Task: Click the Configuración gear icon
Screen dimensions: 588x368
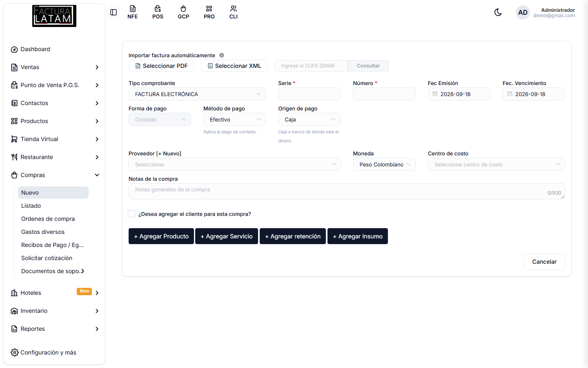Action: pyautogui.click(x=15, y=352)
